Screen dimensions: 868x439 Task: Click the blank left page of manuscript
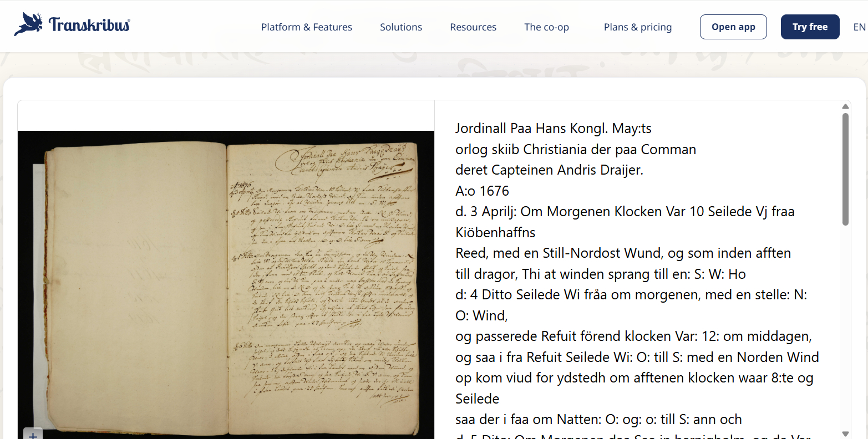tap(136, 288)
